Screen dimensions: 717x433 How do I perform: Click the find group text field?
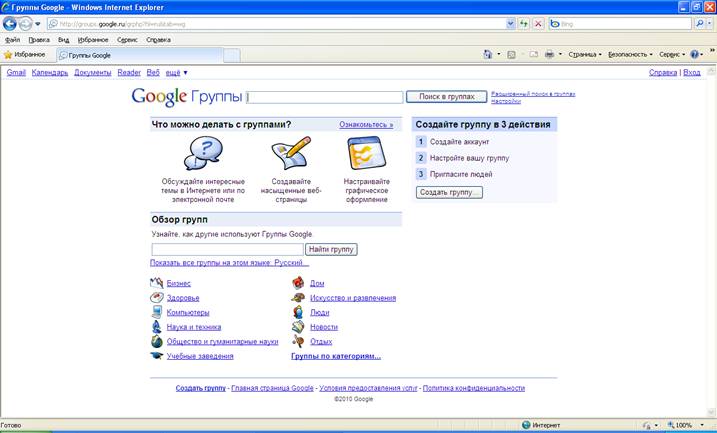(228, 249)
